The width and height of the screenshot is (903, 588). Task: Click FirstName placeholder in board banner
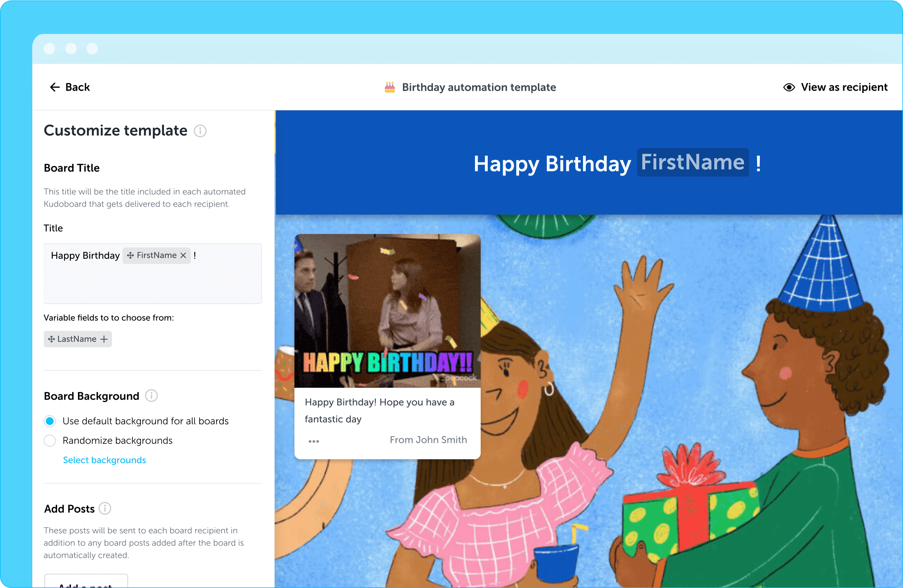(693, 162)
